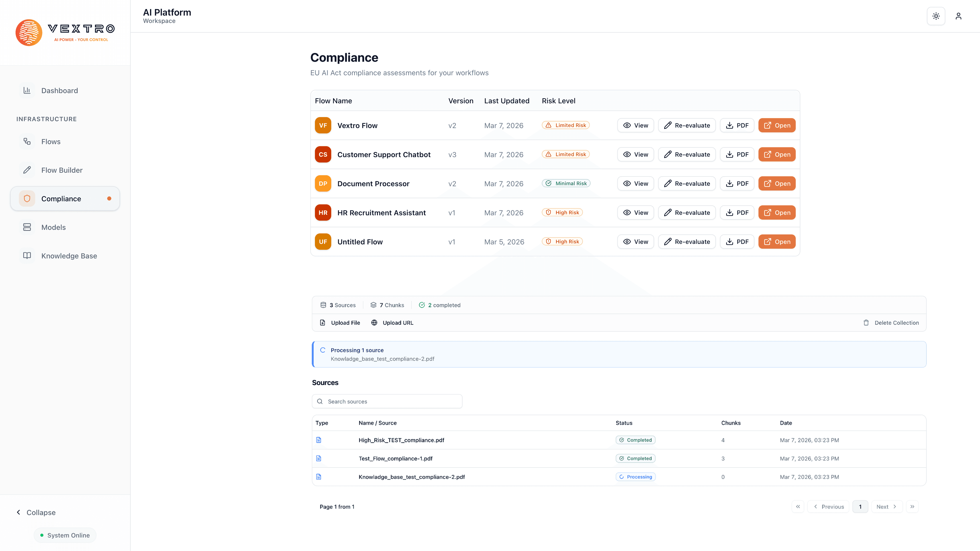Re-evaluate the HR Recruitment Assistant flow
The height and width of the screenshot is (551, 980).
687,213
